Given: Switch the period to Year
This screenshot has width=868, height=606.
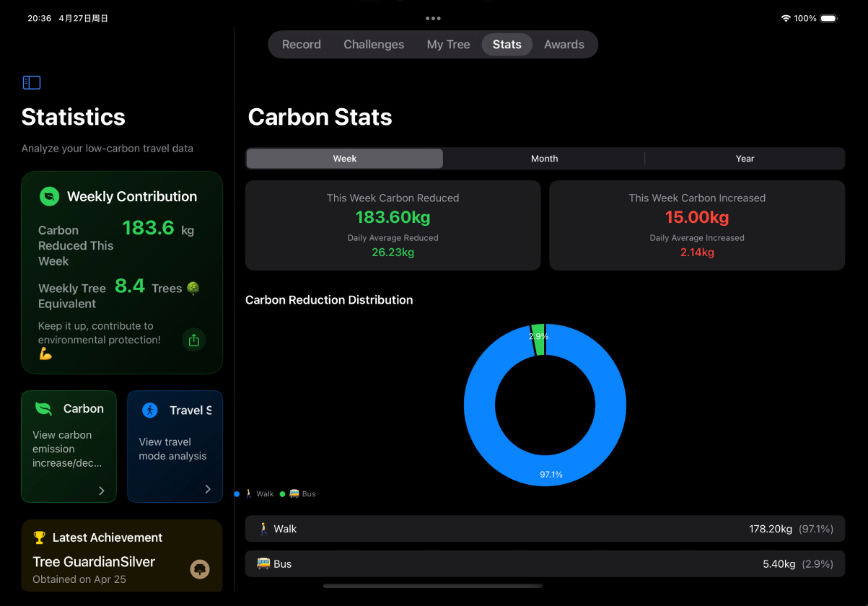Looking at the screenshot, I should [745, 159].
